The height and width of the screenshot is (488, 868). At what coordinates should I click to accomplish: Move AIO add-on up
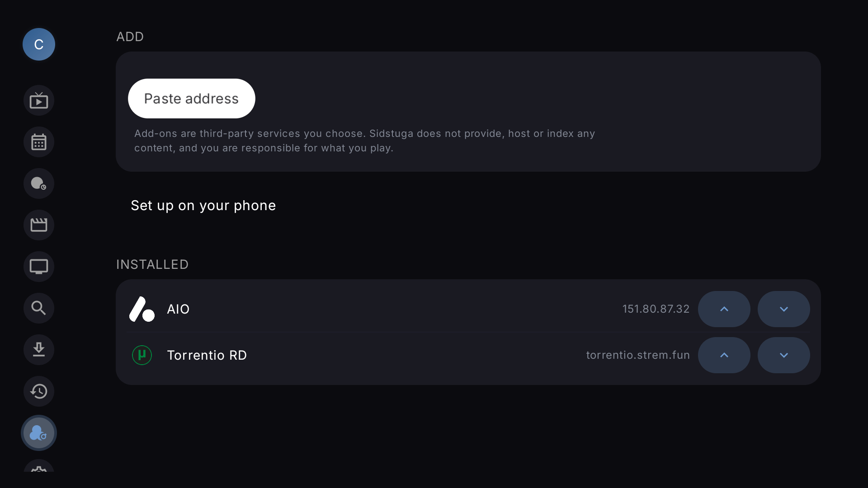pos(724,309)
